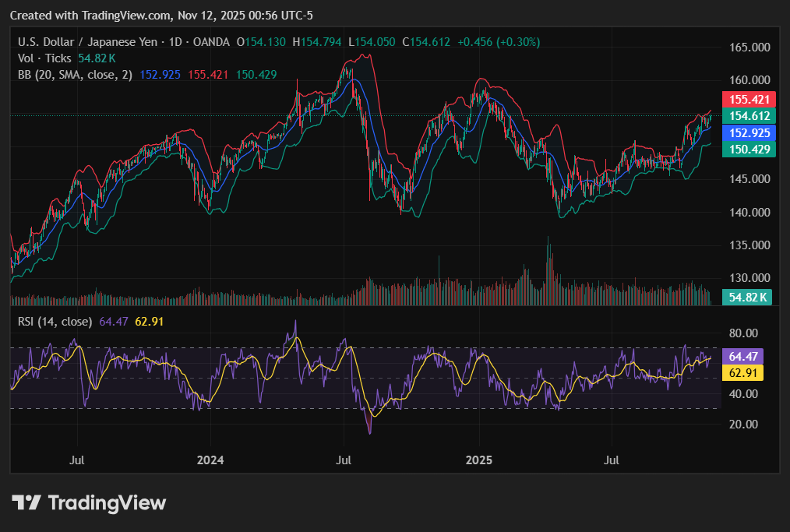Click the 2025 label on time axis
The height and width of the screenshot is (532, 790).
coord(479,460)
